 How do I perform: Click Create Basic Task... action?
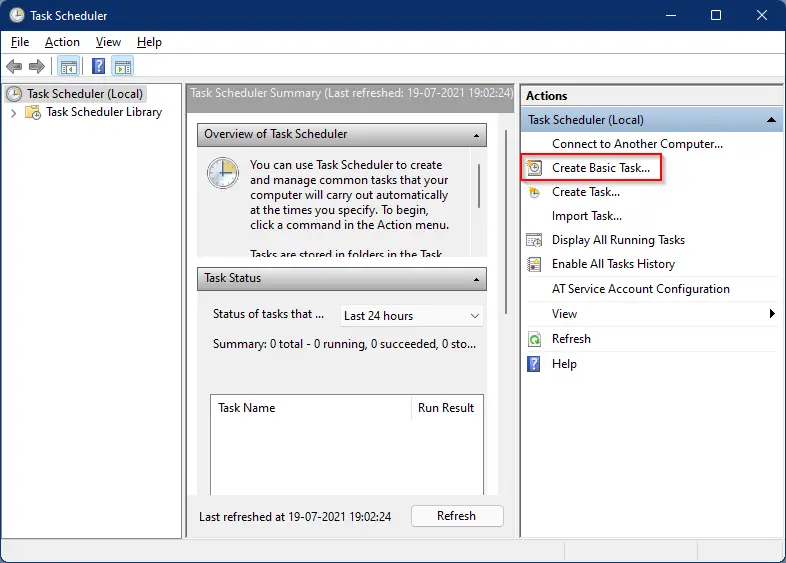[601, 168]
